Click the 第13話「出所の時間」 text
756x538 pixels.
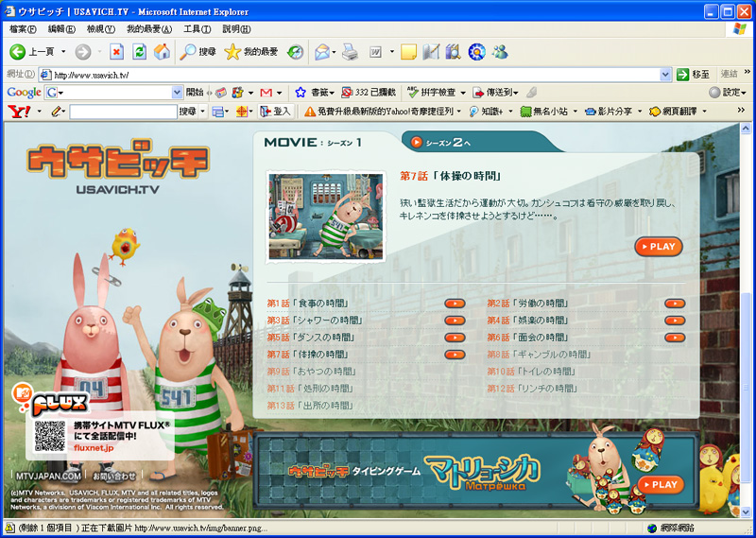tap(310, 406)
